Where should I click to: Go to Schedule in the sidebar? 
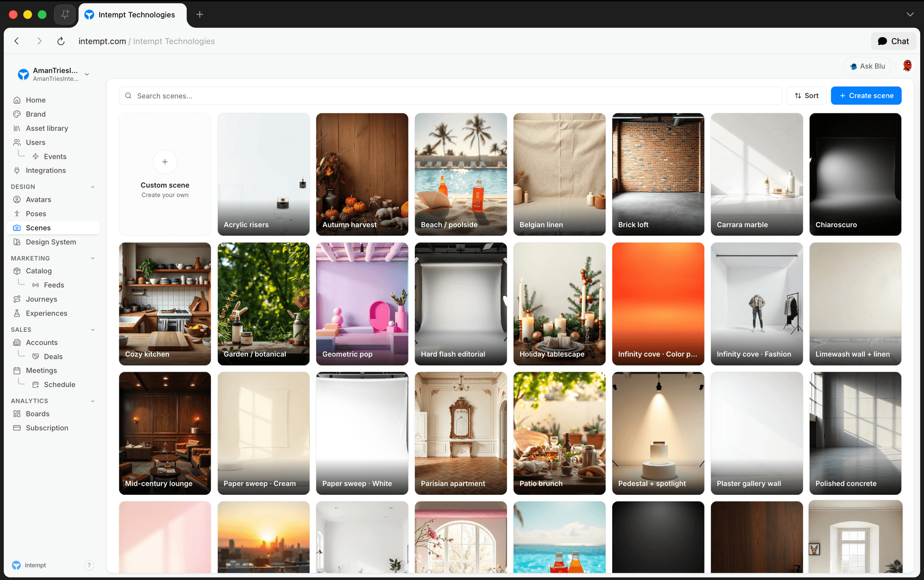tap(59, 385)
